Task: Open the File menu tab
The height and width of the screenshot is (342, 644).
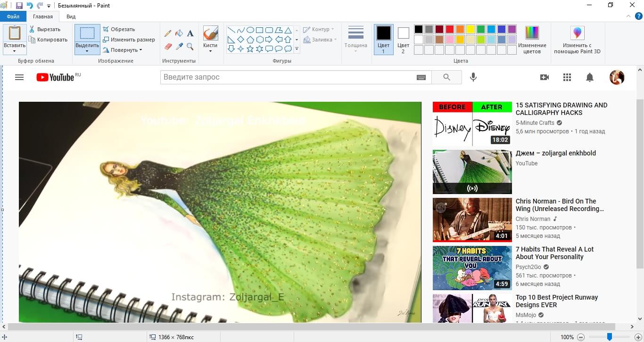Action: [13, 16]
